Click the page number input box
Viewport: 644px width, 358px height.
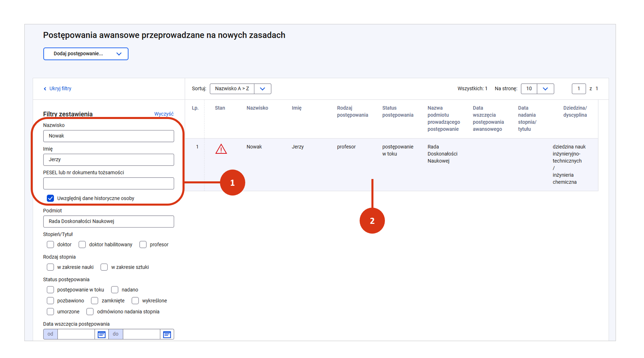pos(579,89)
